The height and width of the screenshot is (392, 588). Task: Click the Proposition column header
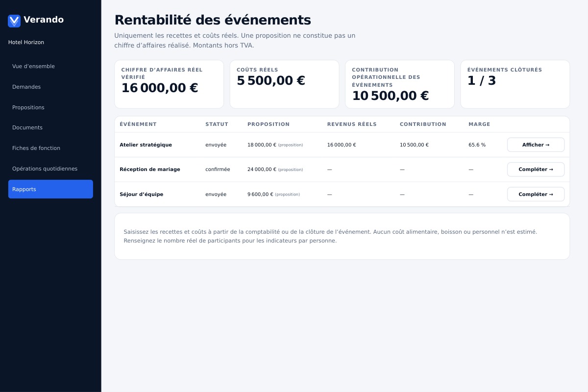pyautogui.click(x=269, y=124)
